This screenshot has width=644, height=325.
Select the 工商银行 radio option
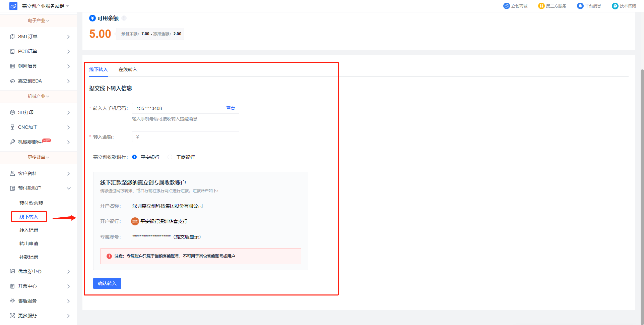pyautogui.click(x=170, y=157)
